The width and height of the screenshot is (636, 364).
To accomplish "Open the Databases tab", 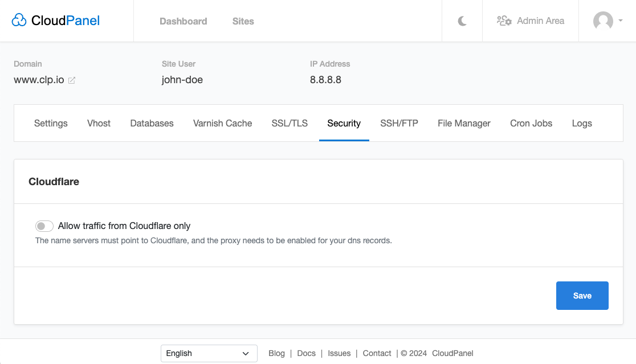I will 152,123.
